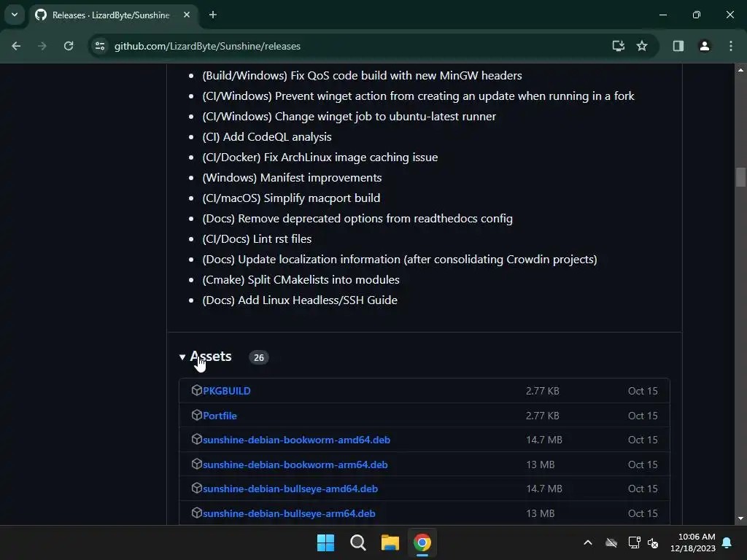
Task: Download the Portfile asset
Action: coord(220,416)
